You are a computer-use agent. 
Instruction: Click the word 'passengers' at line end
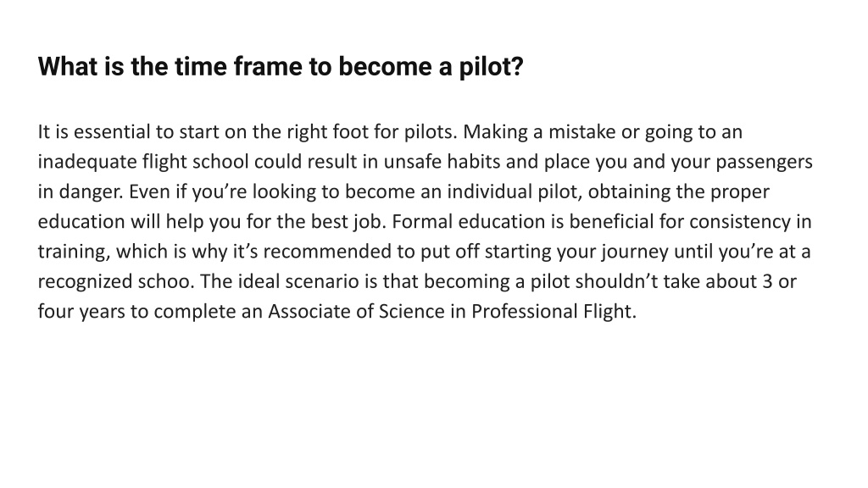(x=765, y=163)
